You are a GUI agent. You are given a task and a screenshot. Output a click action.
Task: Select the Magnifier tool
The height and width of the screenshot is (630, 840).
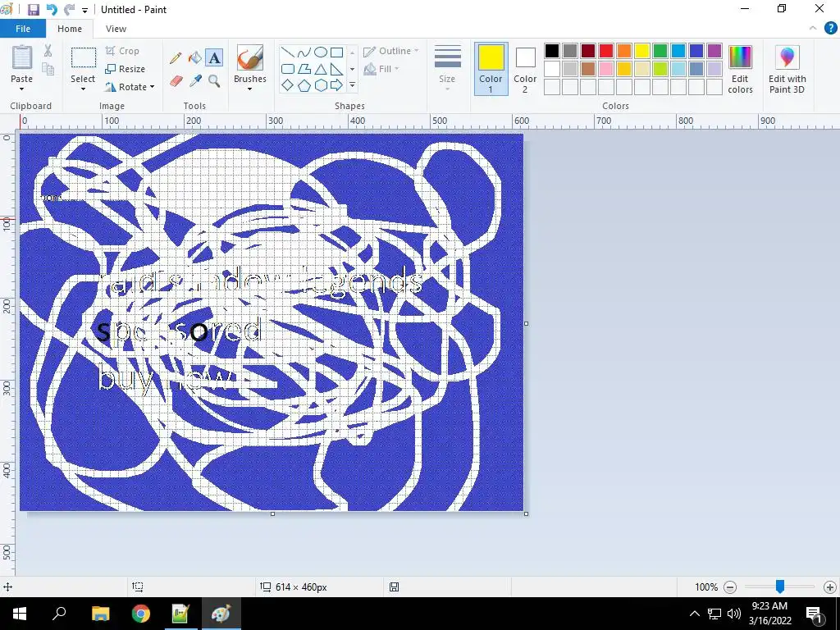click(214, 81)
